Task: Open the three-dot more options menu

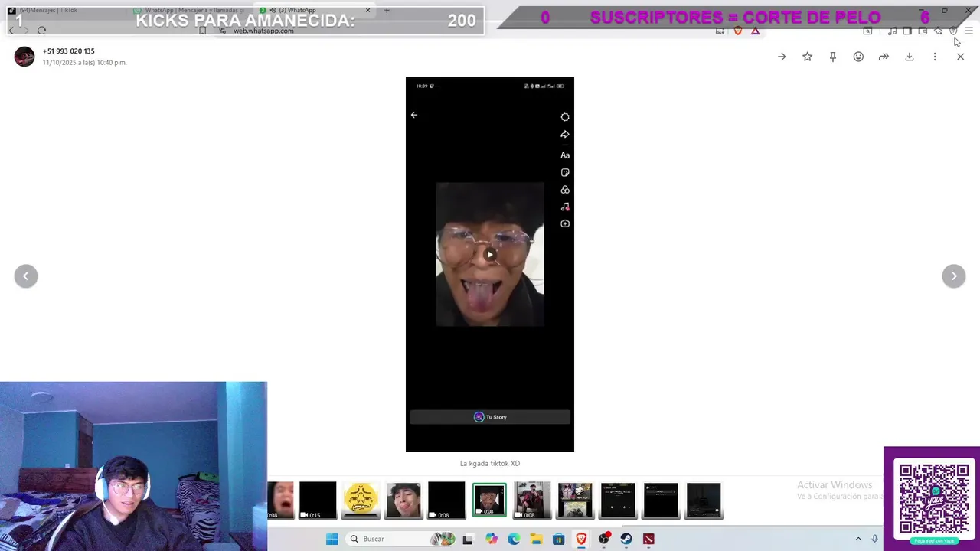Action: [x=935, y=57]
